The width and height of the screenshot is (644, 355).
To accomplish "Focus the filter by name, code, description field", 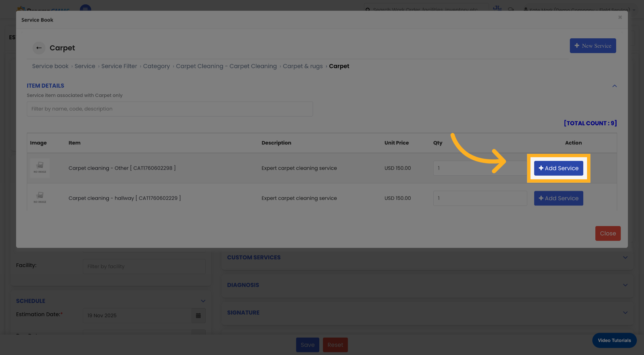I will click(x=170, y=109).
